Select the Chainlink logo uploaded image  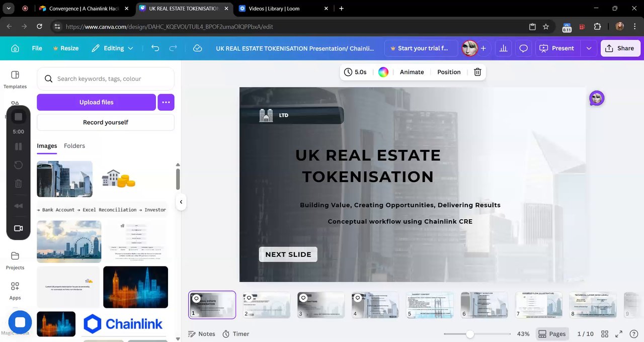click(x=123, y=324)
